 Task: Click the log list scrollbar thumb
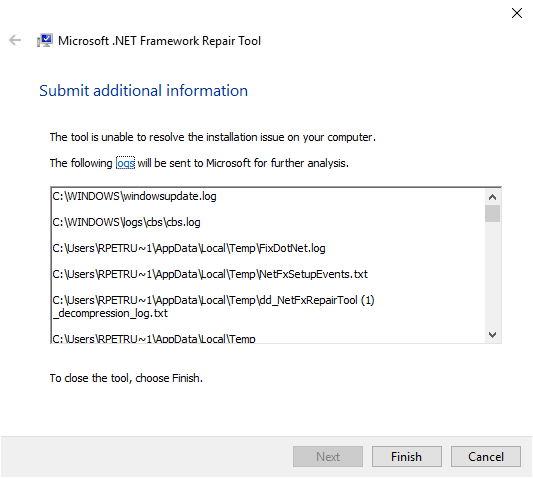coord(492,214)
